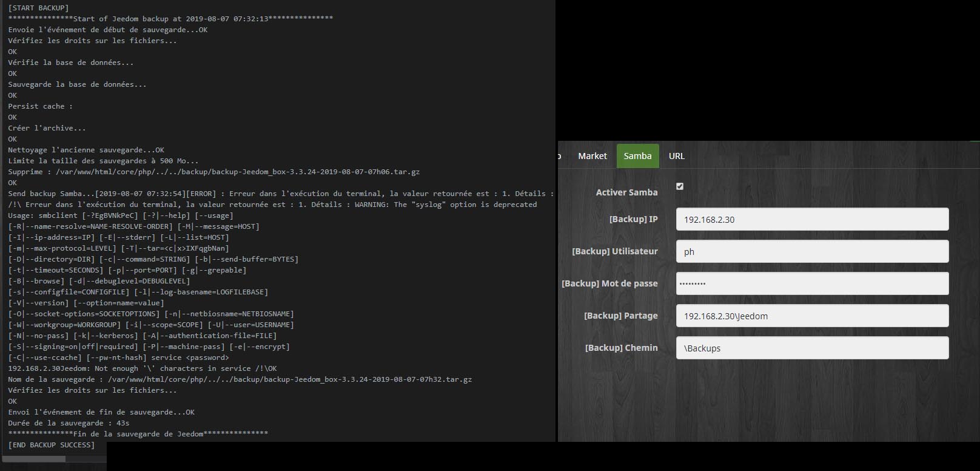Click "Nettoyage l'ancienne sauvegarde...OK" line

[x=86, y=150]
